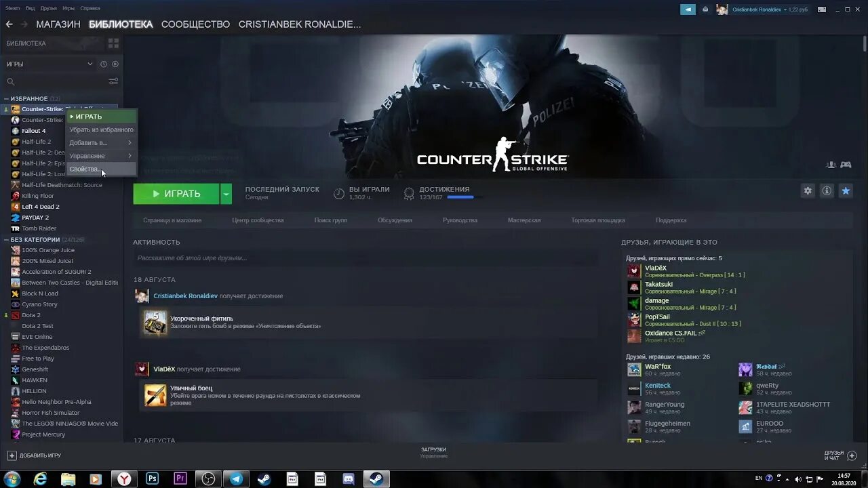Open Photoshop from taskbar
868x488 pixels.
[x=153, y=479]
